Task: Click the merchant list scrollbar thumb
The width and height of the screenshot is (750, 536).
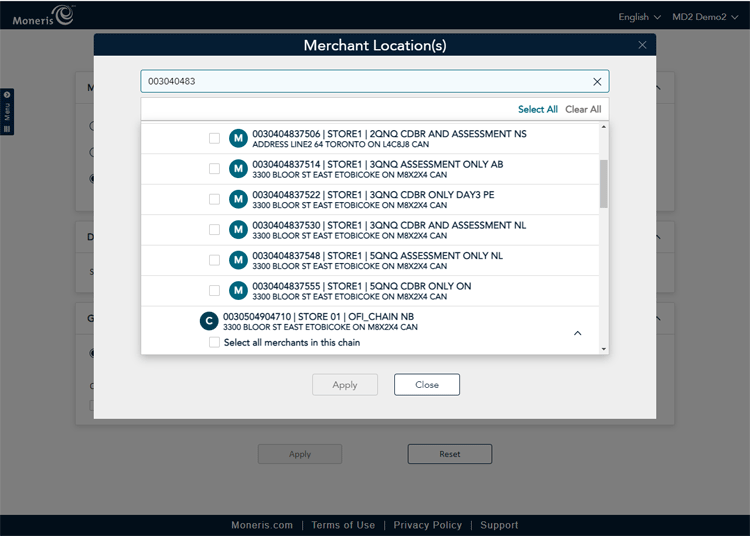Action: pos(604,184)
